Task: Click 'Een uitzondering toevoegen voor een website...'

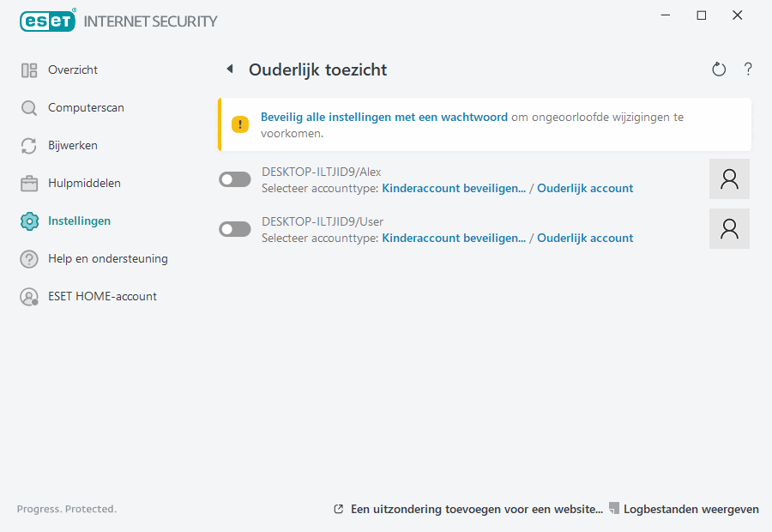Action: [x=476, y=509]
